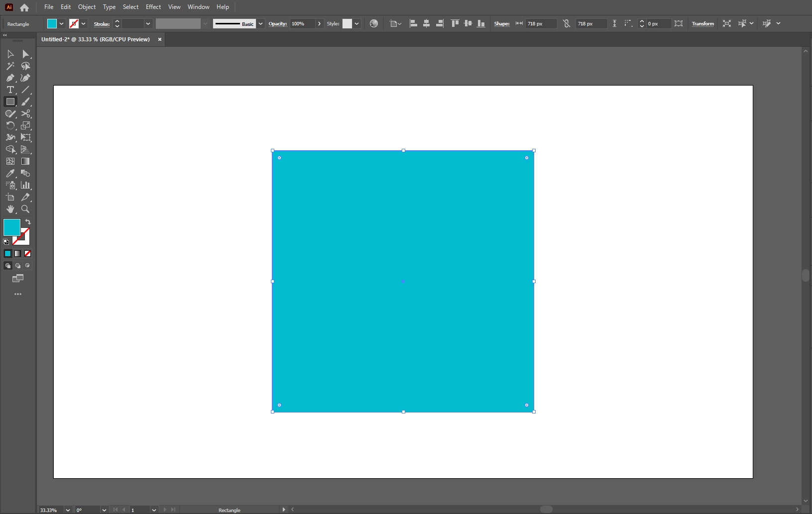Screen dimensions: 812x514
Task: Set paint mode to Gradient
Action: pyautogui.click(x=17, y=253)
